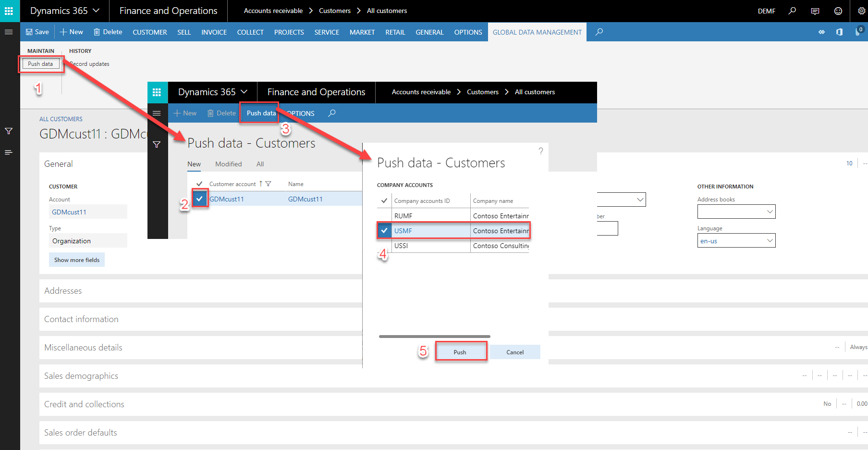Expand the Language en-us dropdown

(770, 240)
